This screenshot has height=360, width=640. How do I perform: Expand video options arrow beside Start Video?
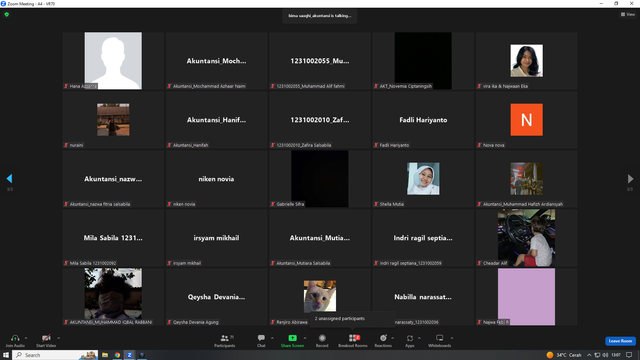pyautogui.click(x=58, y=338)
